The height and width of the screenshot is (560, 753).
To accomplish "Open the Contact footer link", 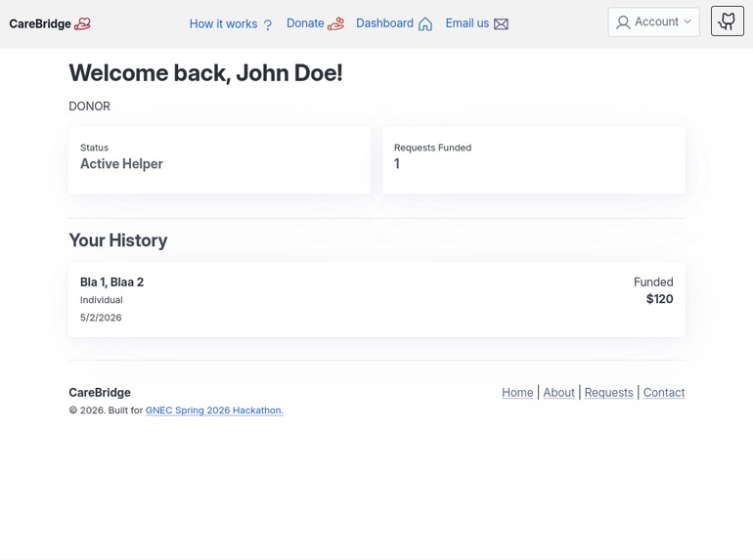I will pos(664,393).
